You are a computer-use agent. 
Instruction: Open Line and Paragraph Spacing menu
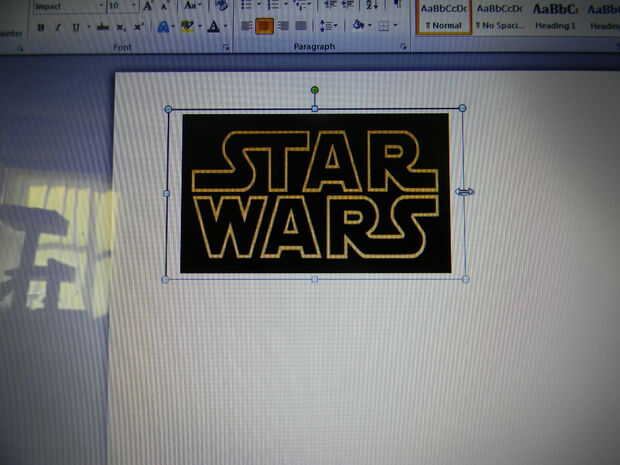click(328, 26)
